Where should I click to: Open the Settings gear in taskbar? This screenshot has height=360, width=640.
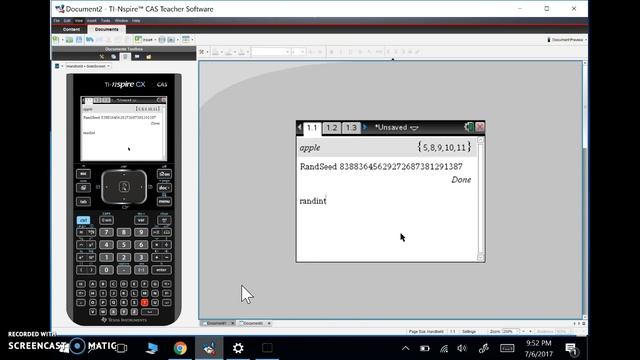click(238, 348)
